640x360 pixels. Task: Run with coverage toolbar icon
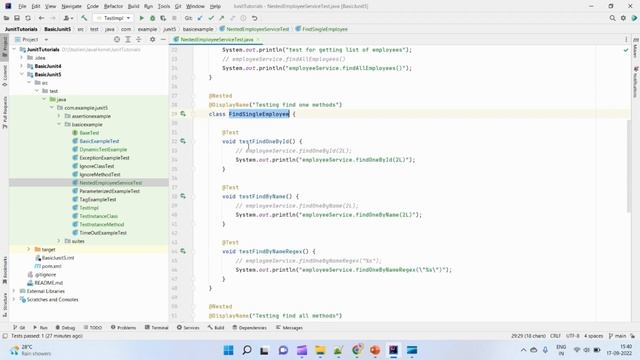pyautogui.click(x=163, y=18)
